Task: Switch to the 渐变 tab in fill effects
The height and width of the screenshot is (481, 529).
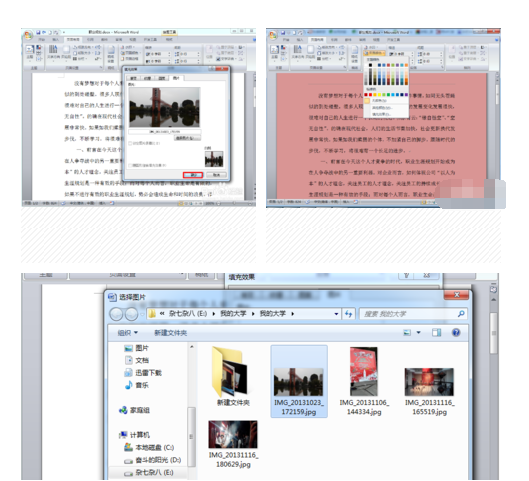Action: pos(134,78)
